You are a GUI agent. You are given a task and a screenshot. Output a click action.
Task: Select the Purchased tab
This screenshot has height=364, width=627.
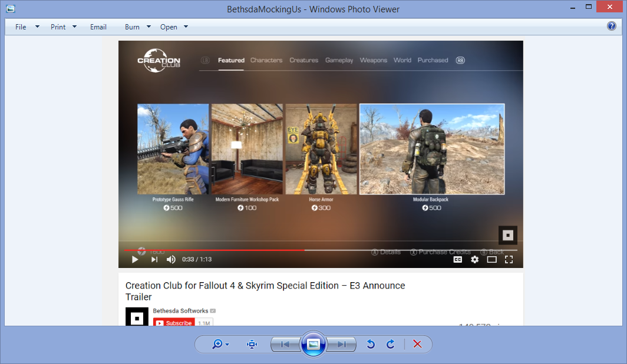coord(433,60)
